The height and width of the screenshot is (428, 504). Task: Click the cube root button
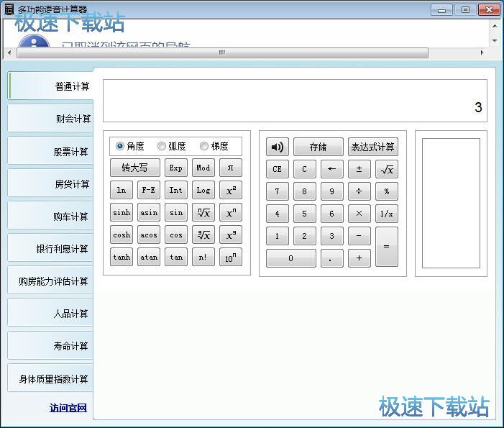pyautogui.click(x=203, y=235)
